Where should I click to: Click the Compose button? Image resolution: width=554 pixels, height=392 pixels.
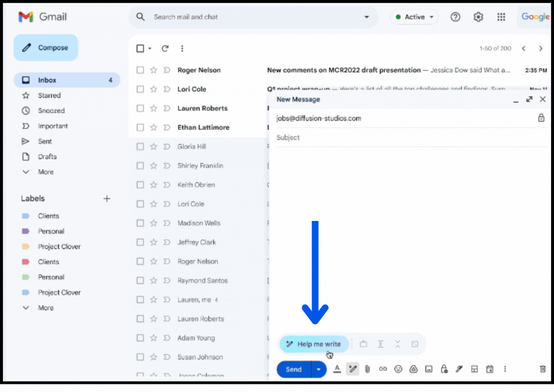point(46,47)
